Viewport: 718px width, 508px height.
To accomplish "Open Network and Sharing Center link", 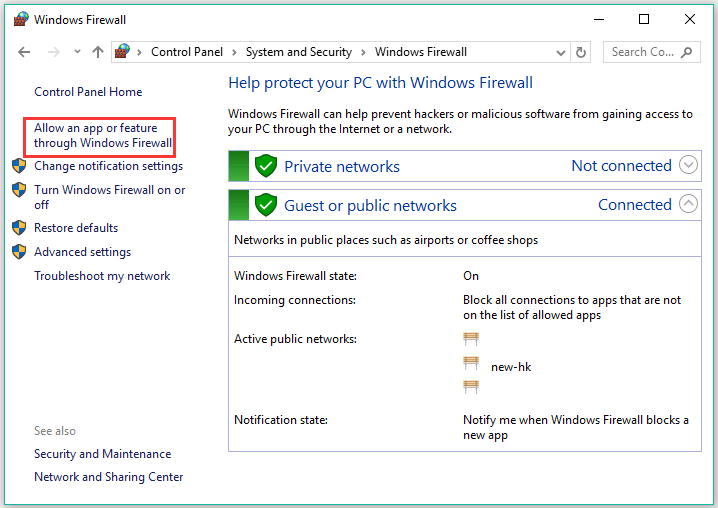I will coord(109,477).
